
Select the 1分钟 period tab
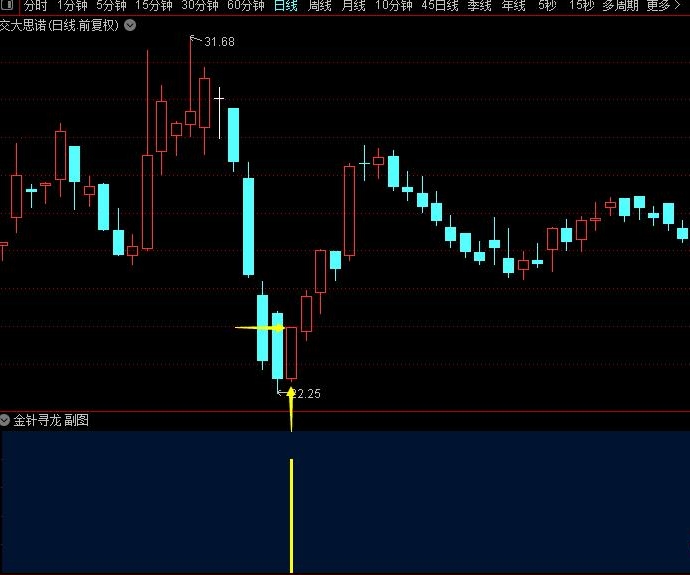[x=72, y=6]
